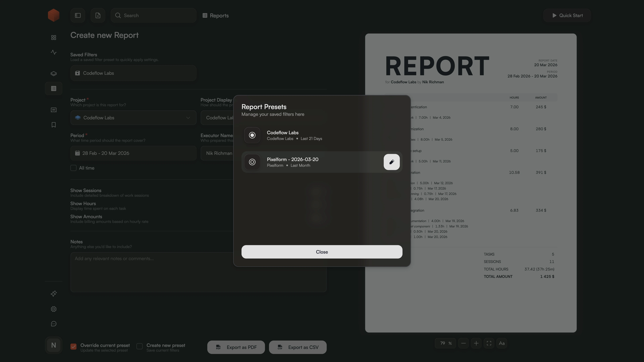Open the Invoices receipt icon in sidebar
This screenshot has width=644, height=362.
point(53,110)
